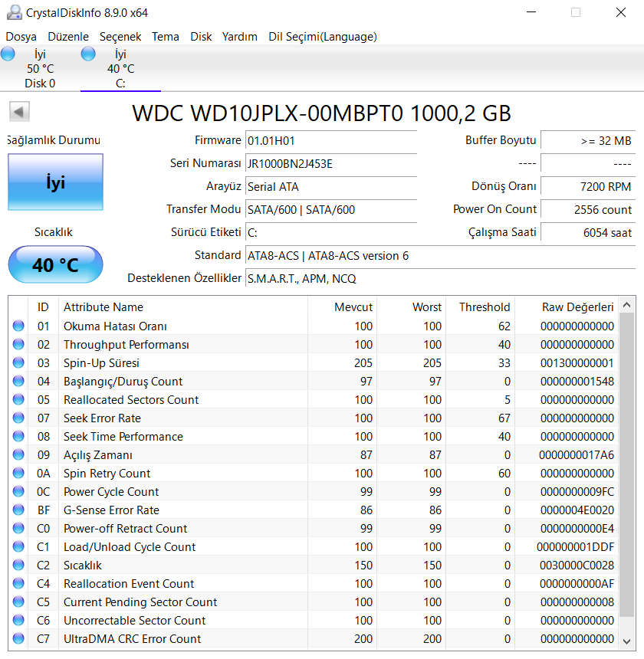Minimize the CrystalDiskInfo window
644x659 pixels.
pos(531,12)
